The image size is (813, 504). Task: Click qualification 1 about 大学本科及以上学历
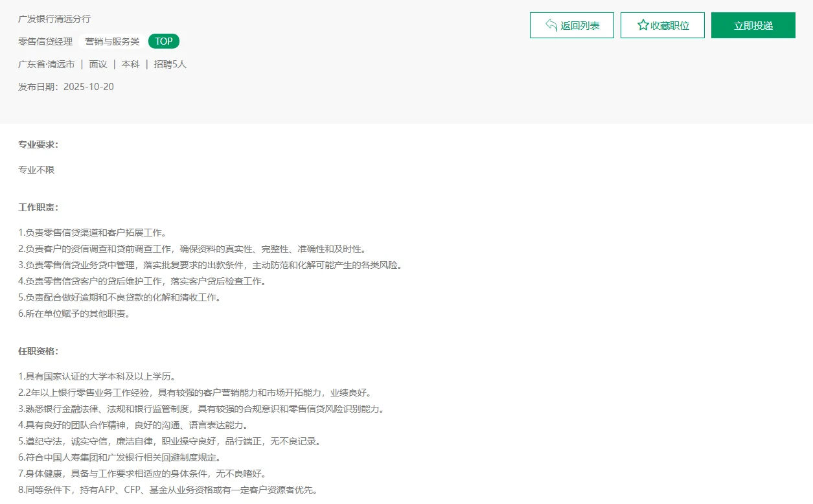(97, 376)
